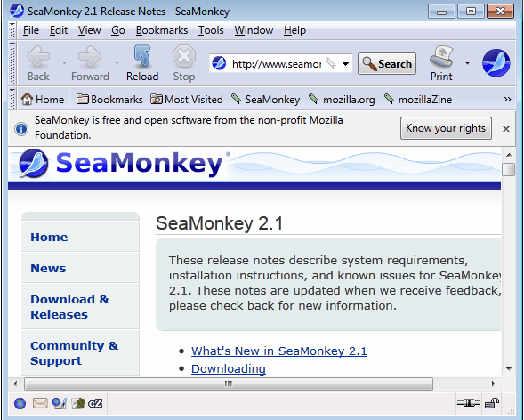Open ChatZilla icon in status bar
524x420 pixels.
point(95,404)
